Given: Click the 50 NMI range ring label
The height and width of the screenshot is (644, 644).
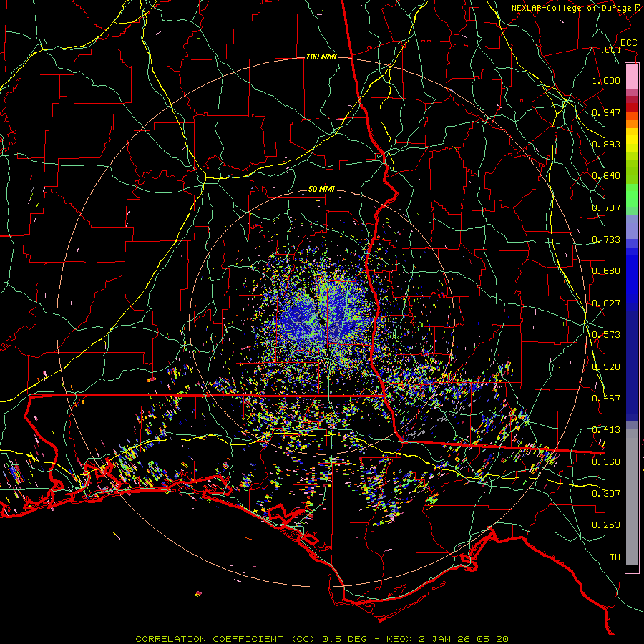Looking at the screenshot, I should pyautogui.click(x=321, y=189).
